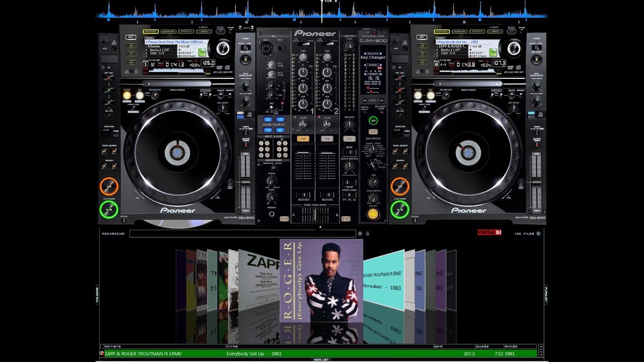The height and width of the screenshot is (362, 644).
Task: Click the crossfader slider
Action: click(x=315, y=215)
